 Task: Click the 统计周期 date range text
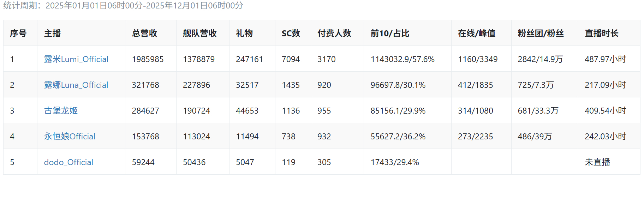tap(123, 6)
